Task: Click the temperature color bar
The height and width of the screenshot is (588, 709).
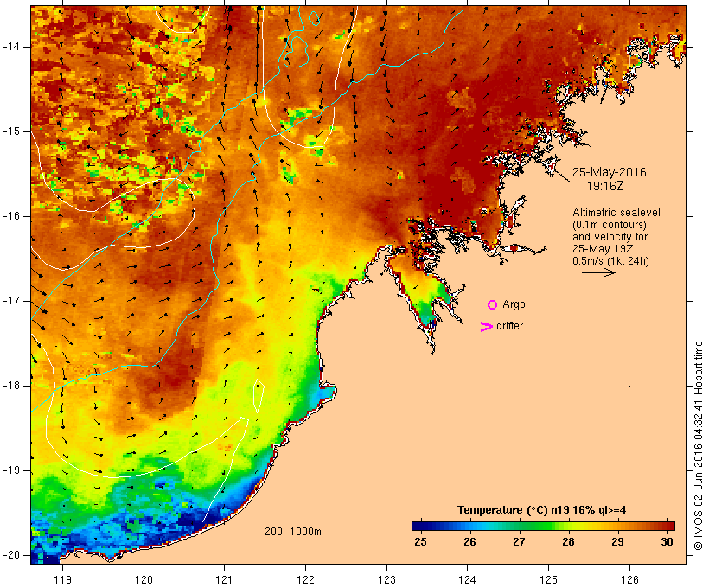Action: (x=543, y=526)
